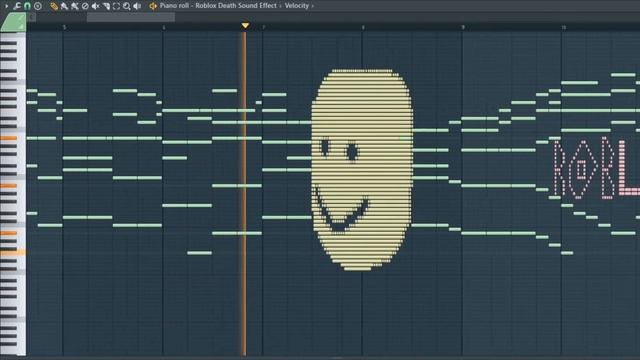Open the piano roll options menu arrow
The height and width of the screenshot is (360, 640).
pyautogui.click(x=6, y=6)
